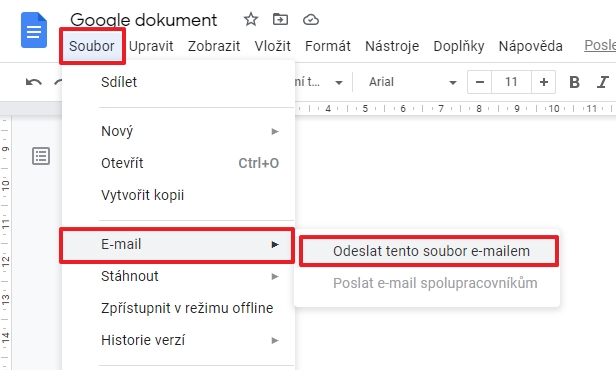Click the horizontal ruler

pos(455,108)
